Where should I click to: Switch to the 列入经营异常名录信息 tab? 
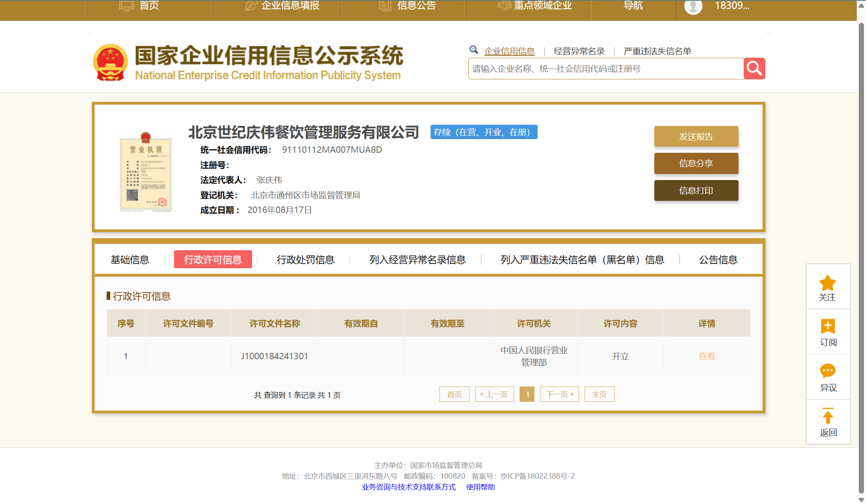point(417,259)
